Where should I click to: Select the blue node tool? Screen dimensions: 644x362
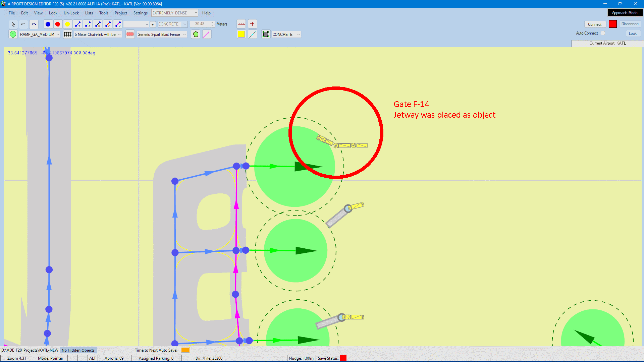pos(48,24)
